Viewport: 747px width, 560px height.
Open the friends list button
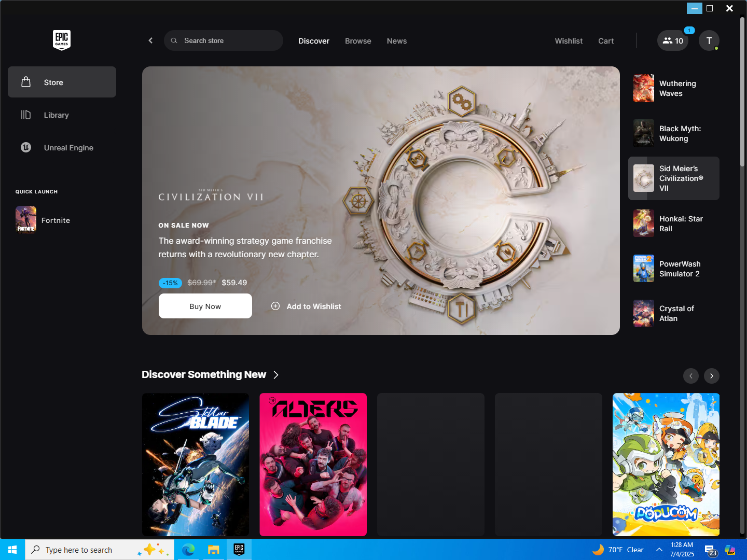pyautogui.click(x=673, y=40)
